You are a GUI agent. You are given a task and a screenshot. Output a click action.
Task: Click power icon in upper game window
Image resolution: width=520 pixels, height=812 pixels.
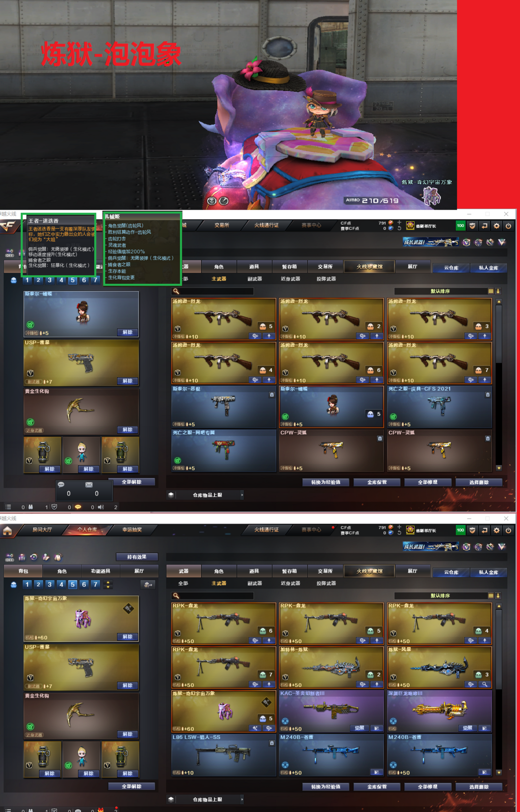(508, 226)
